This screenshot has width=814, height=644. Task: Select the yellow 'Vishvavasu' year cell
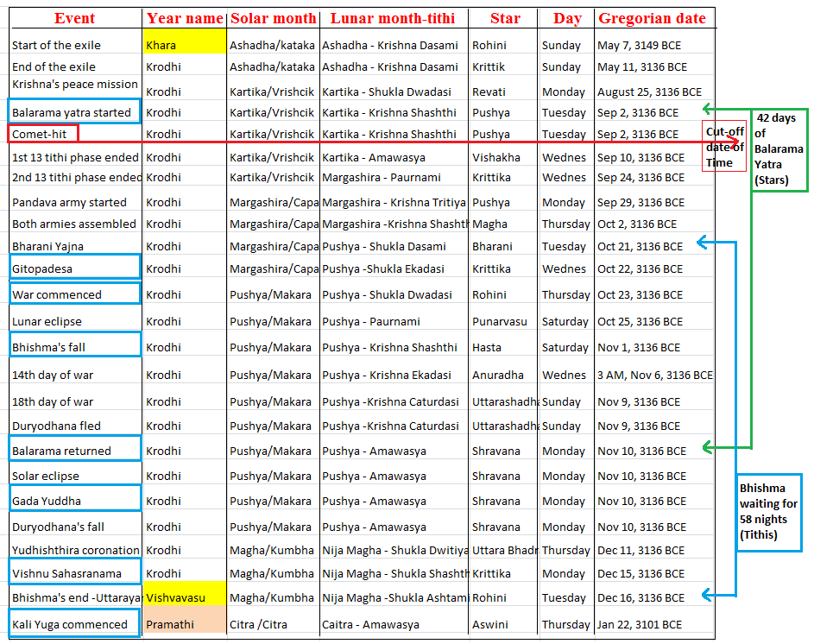pyautogui.click(x=185, y=594)
